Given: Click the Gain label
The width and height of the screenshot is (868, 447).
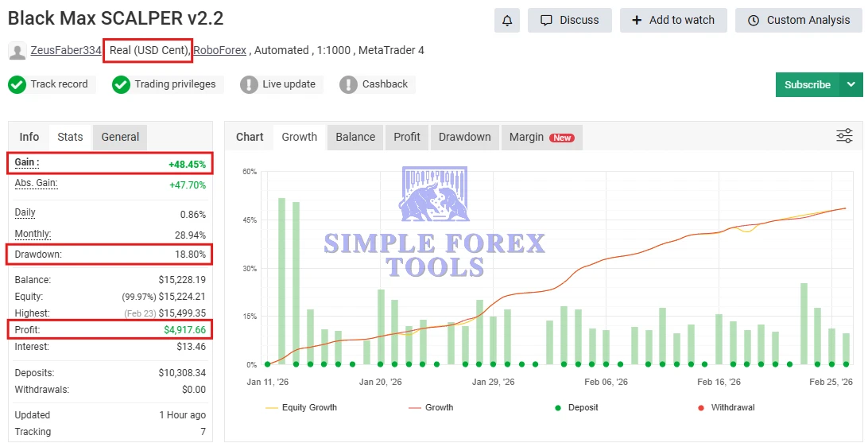Looking at the screenshot, I should coord(26,162).
